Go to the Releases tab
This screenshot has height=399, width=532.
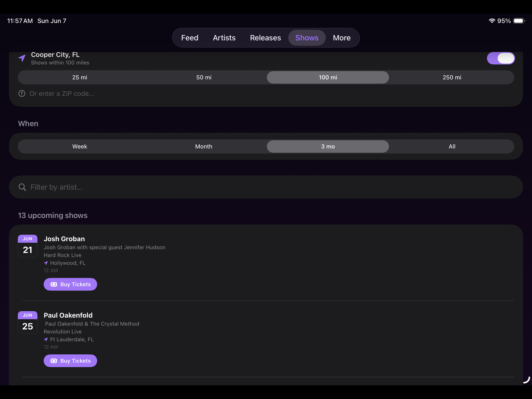click(265, 38)
